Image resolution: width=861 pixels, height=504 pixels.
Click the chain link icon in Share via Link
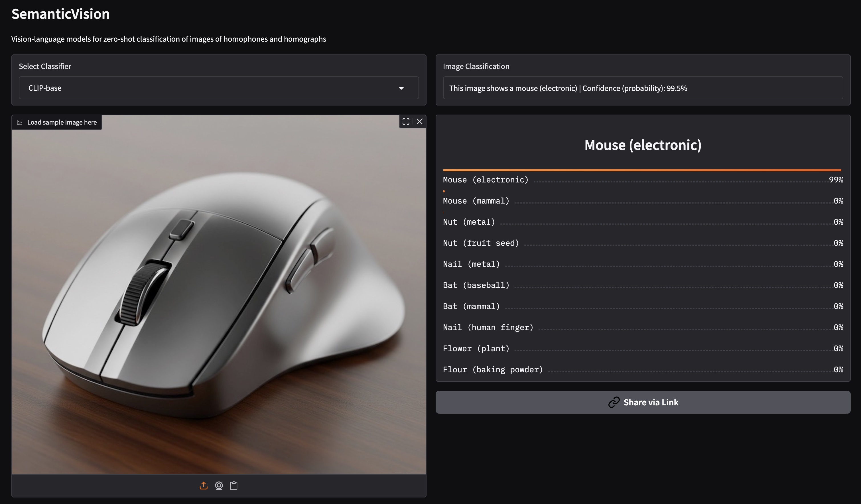click(x=615, y=402)
